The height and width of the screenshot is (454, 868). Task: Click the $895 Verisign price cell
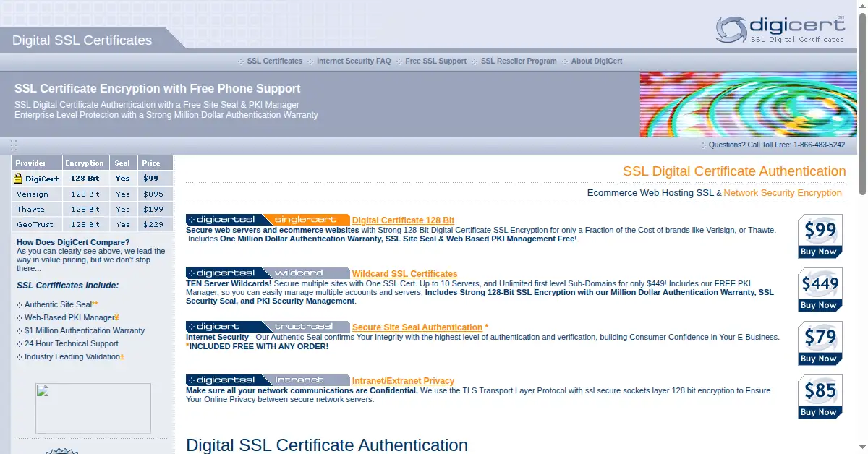click(x=156, y=194)
